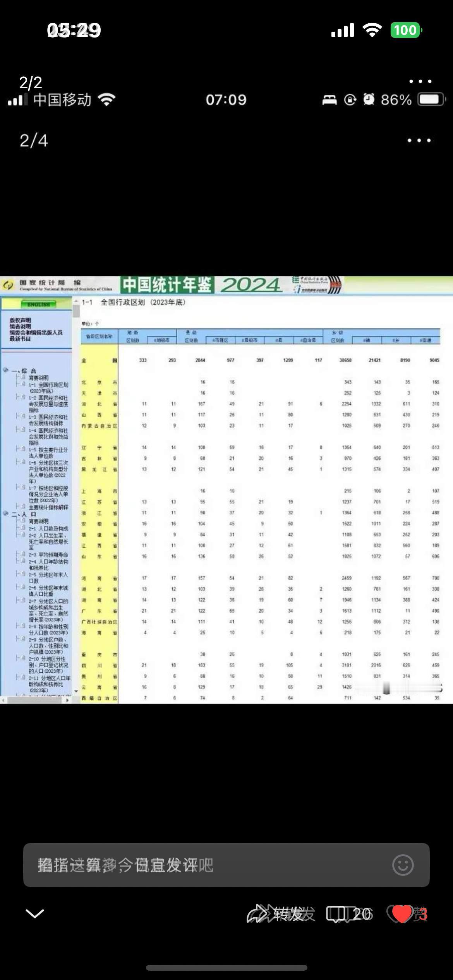Click the national county total 2844
The height and width of the screenshot is (980, 453).
[x=200, y=360]
